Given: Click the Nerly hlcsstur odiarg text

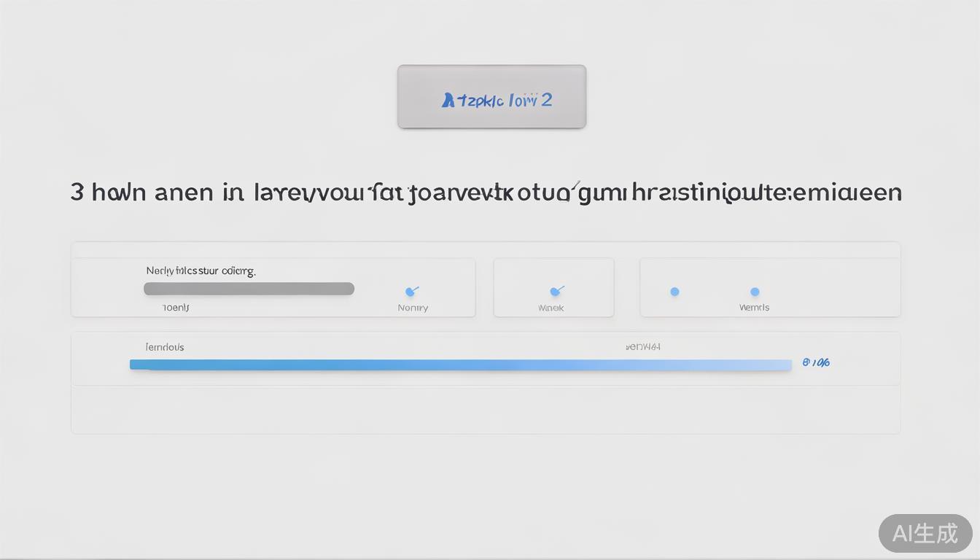Looking at the screenshot, I should 201,271.
